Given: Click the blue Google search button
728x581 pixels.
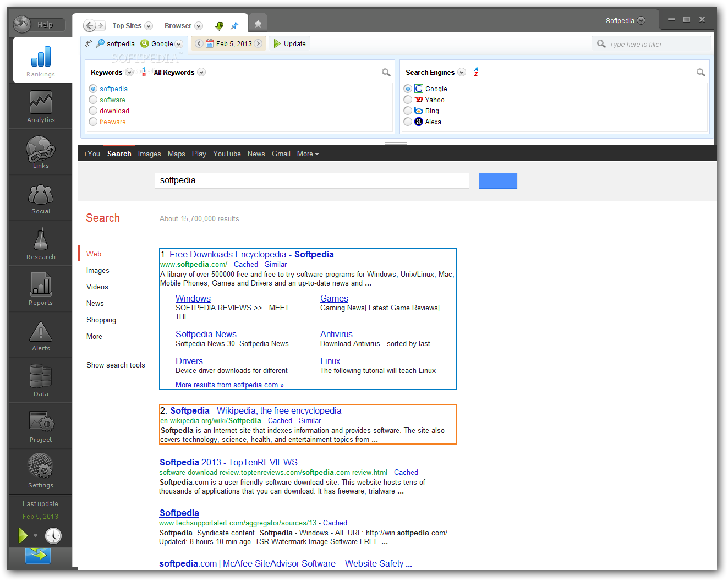Looking at the screenshot, I should pyautogui.click(x=498, y=180).
